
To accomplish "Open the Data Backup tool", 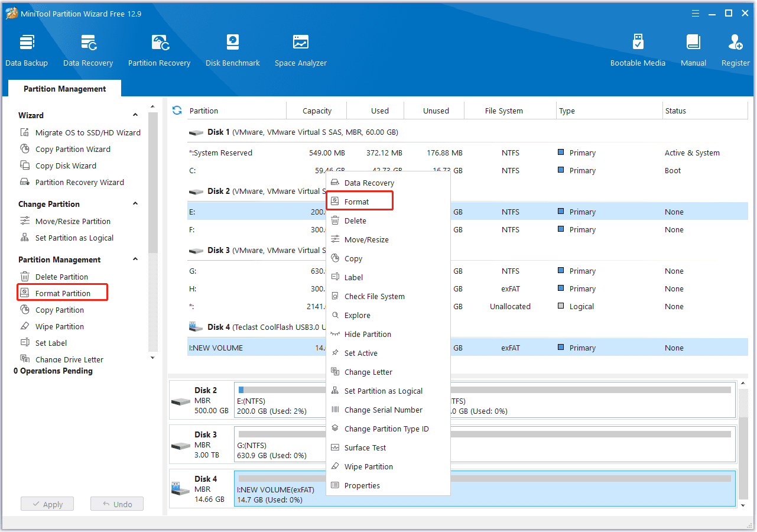I will coord(27,50).
